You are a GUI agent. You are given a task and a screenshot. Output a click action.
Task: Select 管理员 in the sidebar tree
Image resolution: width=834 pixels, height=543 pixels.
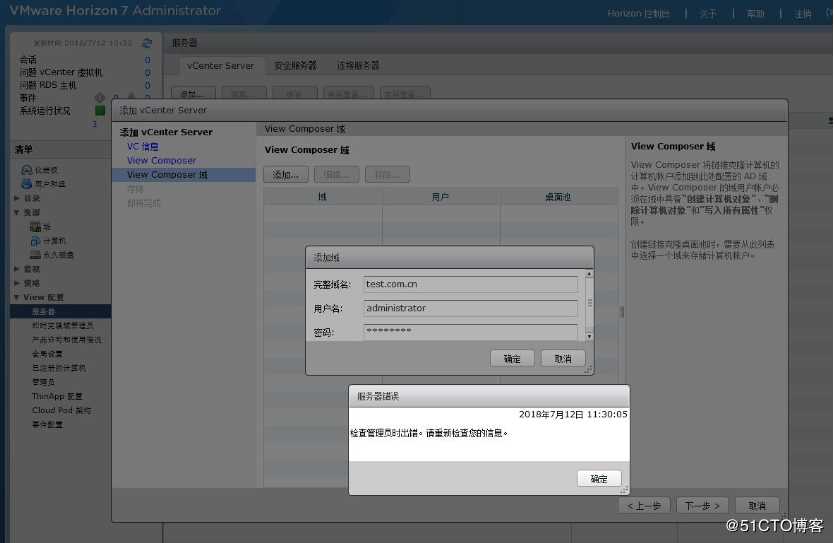[x=43, y=382]
